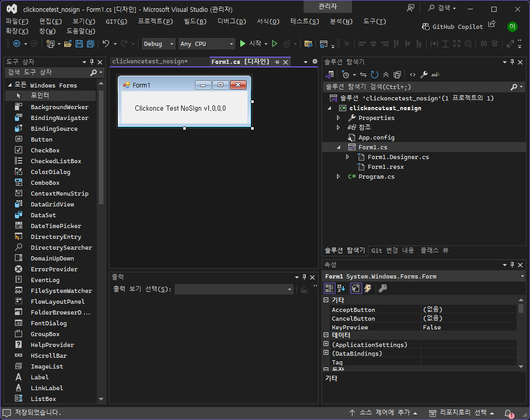Click the Show All Files icon
Image resolution: width=530 pixels, height=420 pixels.
[397, 75]
